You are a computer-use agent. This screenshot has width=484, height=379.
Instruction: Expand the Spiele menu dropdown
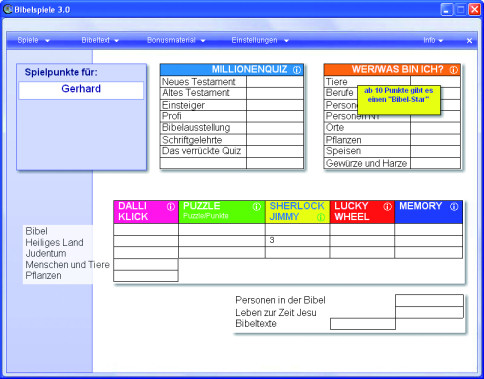(33, 40)
